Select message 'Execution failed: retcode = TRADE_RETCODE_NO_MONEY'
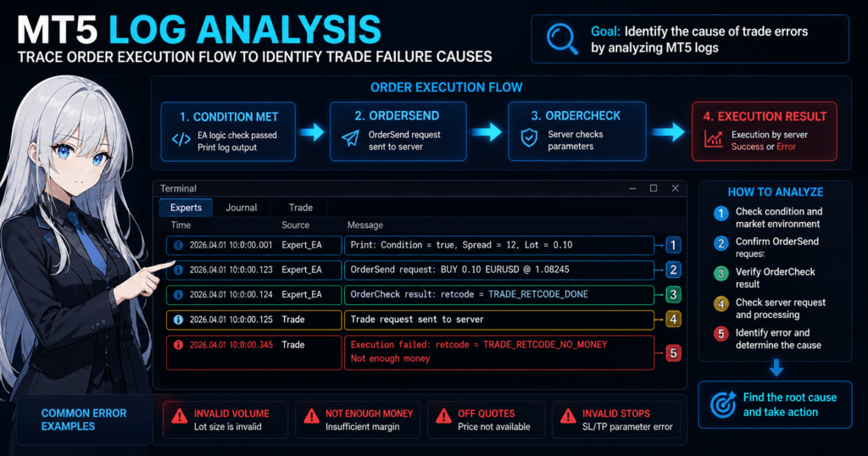The width and height of the screenshot is (868, 456). pyautogui.click(x=479, y=344)
